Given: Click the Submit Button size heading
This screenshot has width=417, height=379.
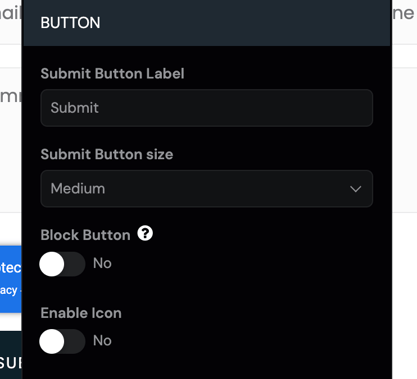Looking at the screenshot, I should pos(107,154).
